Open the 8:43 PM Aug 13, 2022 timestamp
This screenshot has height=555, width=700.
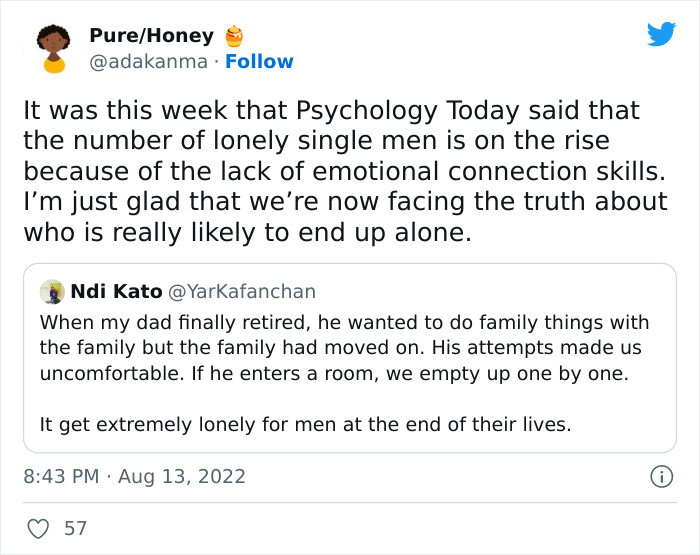tap(134, 477)
